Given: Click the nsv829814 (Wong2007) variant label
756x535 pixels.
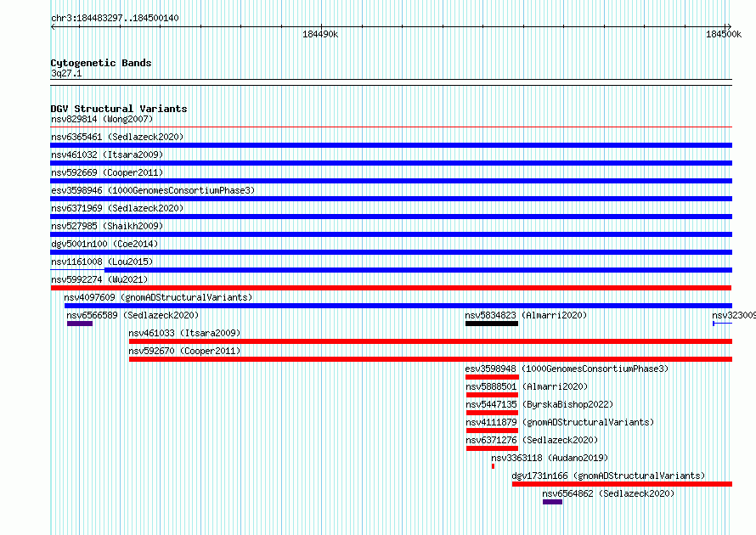Looking at the screenshot, I should click(102, 119).
